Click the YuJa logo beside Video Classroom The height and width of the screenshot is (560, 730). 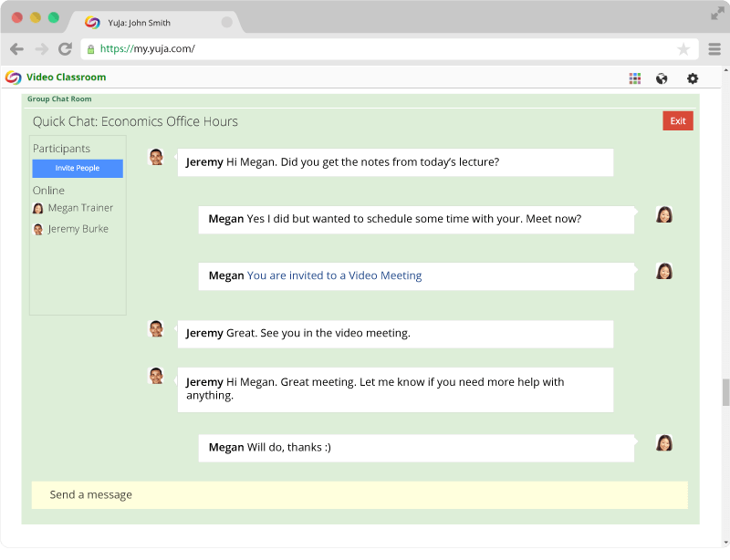pos(14,78)
